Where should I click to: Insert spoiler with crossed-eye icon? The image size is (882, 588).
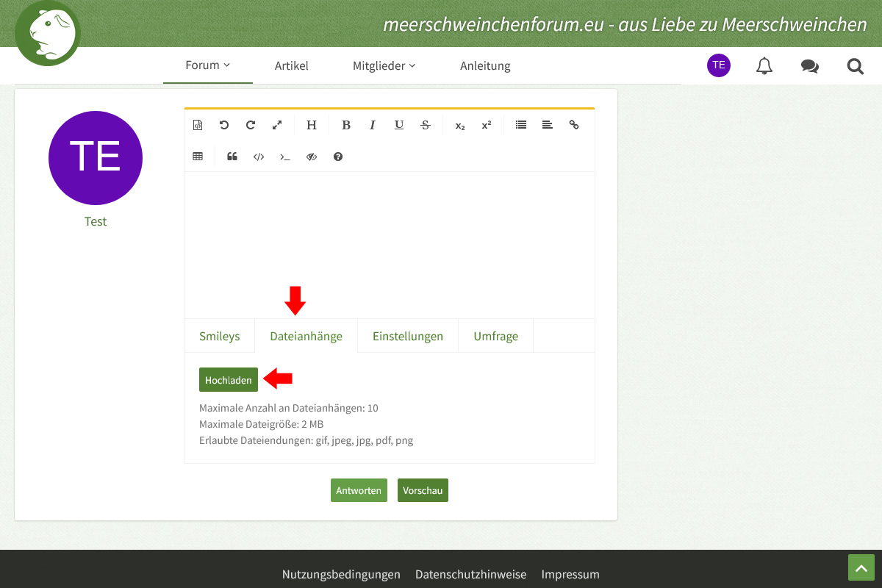pos(312,157)
